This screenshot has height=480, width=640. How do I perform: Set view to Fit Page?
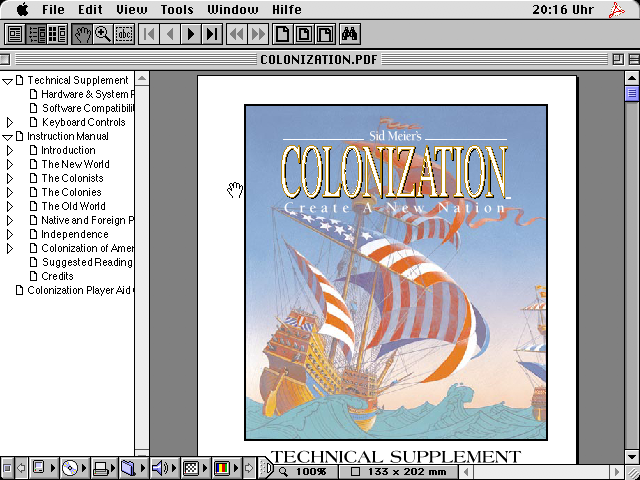pos(304,34)
